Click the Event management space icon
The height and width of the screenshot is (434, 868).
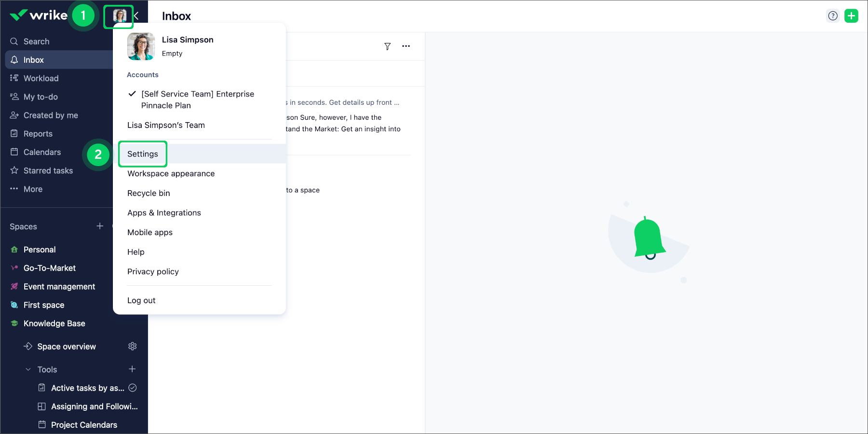[14, 286]
